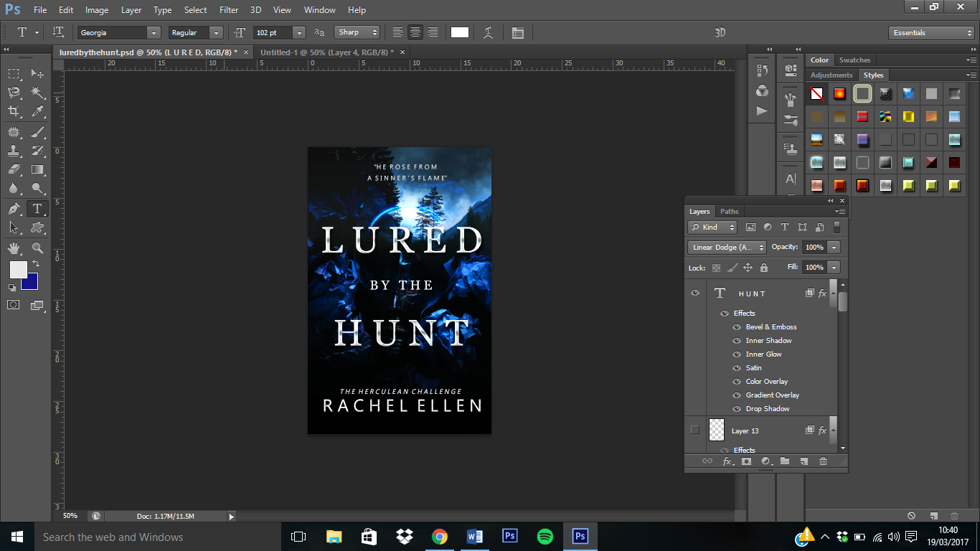Select the Pen tool
The image size is (980, 551).
click(14, 209)
